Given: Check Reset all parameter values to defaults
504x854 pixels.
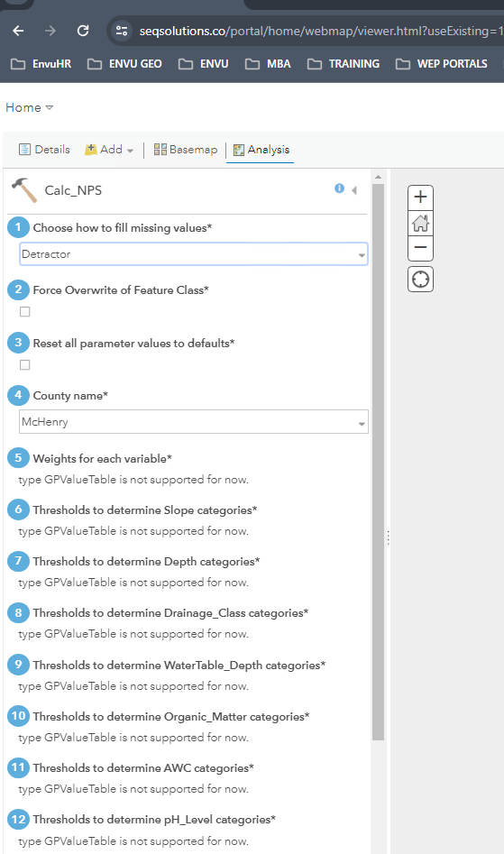Looking at the screenshot, I should point(25,365).
